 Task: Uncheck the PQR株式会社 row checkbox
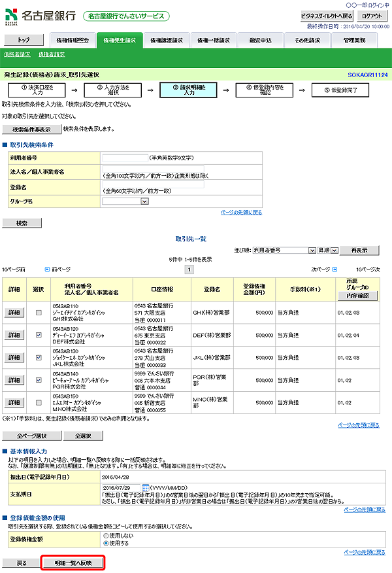pyautogui.click(x=39, y=380)
